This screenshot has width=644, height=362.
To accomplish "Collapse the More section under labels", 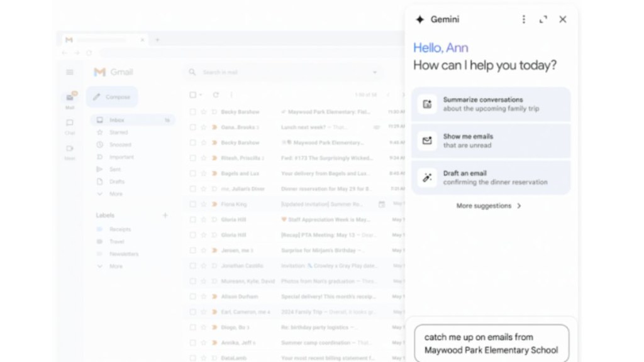I will (115, 266).
